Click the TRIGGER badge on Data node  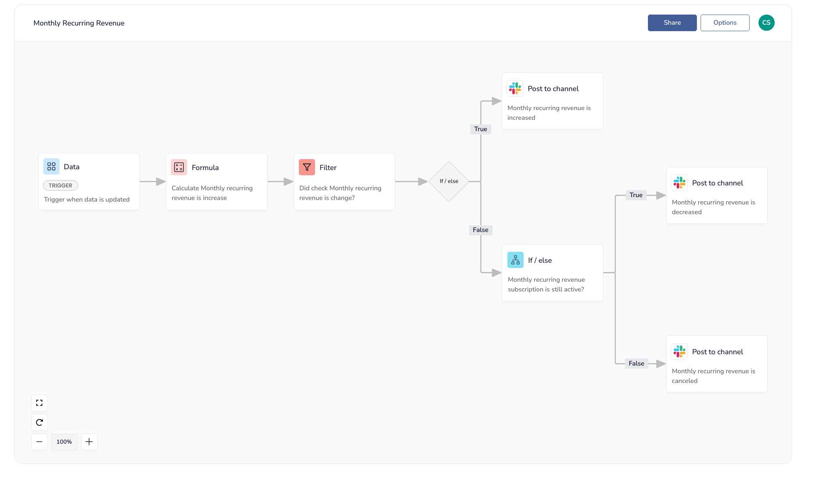click(60, 185)
